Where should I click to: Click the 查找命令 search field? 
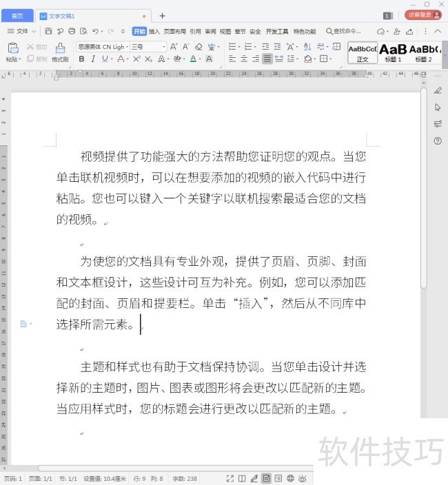pos(344,31)
